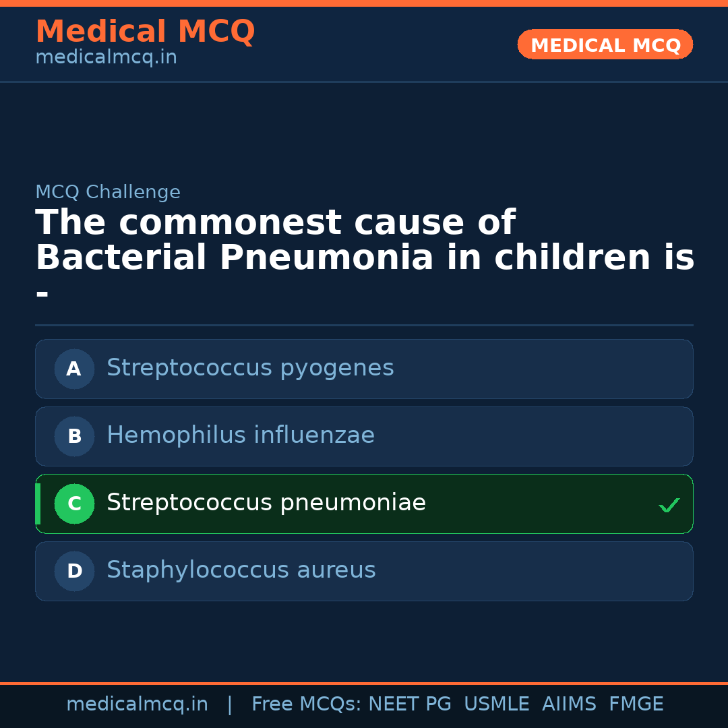Image resolution: width=728 pixels, height=728 pixels.
Task: Click the letter D circle icon
Action: [74, 571]
